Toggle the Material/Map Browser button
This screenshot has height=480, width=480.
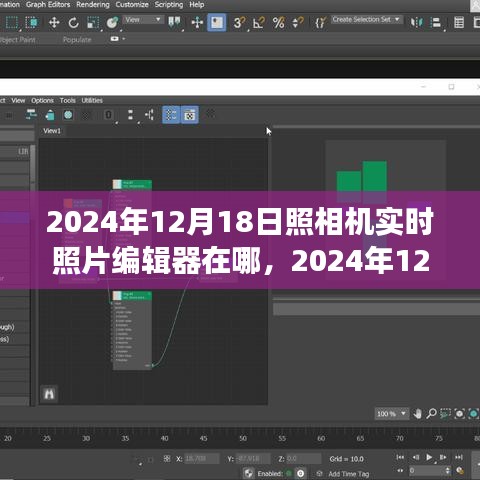[x=171, y=115]
